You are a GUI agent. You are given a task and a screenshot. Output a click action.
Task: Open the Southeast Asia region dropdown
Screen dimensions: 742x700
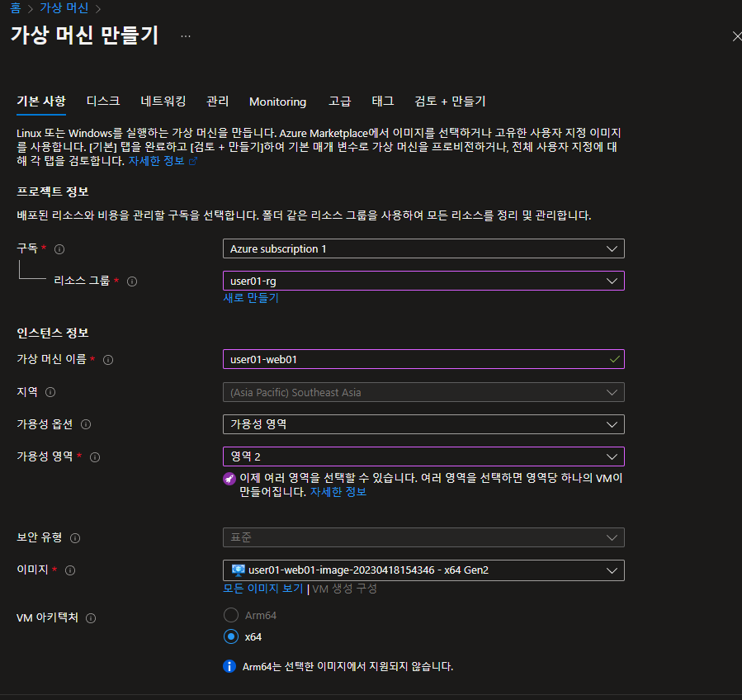point(423,392)
